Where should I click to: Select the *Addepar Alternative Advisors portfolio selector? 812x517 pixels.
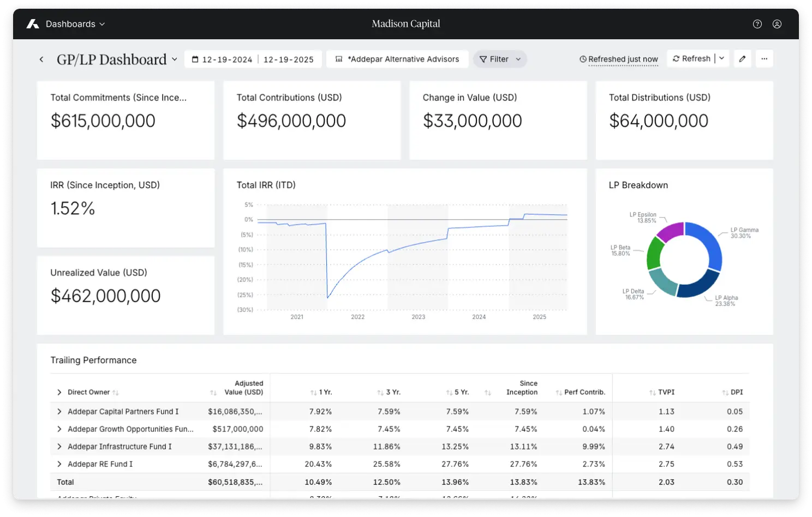(x=397, y=59)
